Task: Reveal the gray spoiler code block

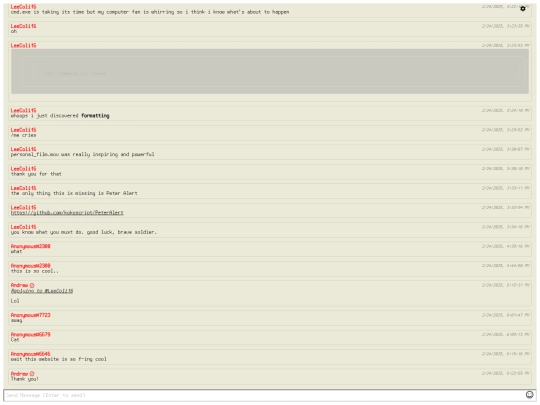Action: [270, 71]
